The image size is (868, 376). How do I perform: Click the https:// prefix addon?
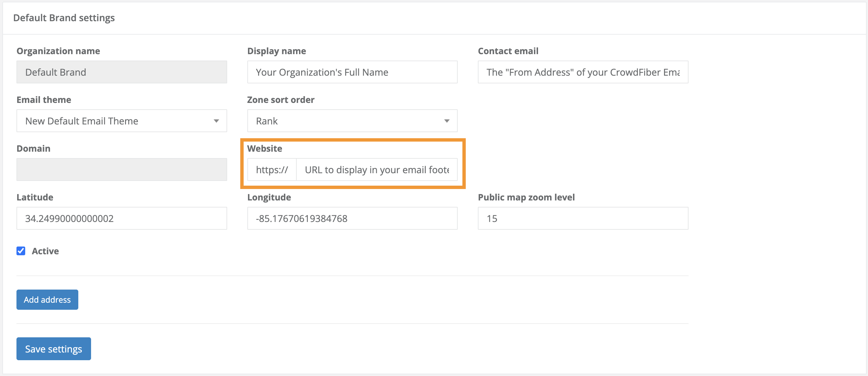coord(272,170)
